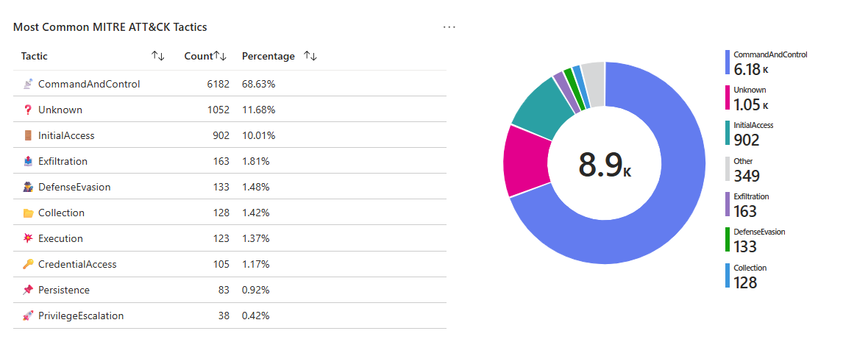Click the CredentialAccess key icon
This screenshot has width=868, height=342.
(28, 264)
